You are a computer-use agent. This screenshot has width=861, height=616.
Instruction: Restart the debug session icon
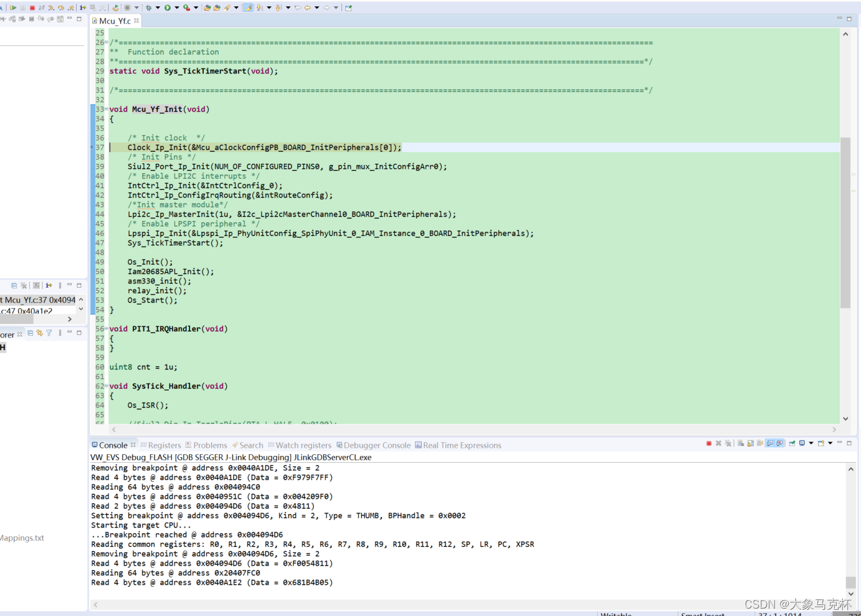[115, 7]
